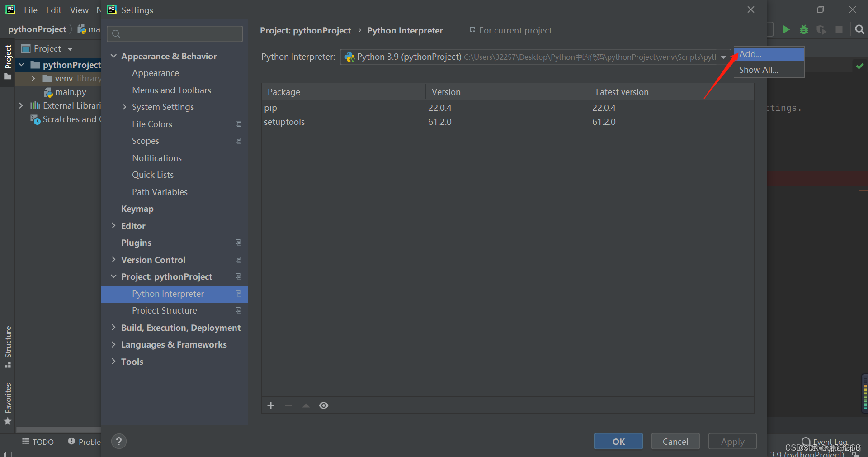
Task: Open Search Everywhere magnifier icon
Action: [859, 29]
